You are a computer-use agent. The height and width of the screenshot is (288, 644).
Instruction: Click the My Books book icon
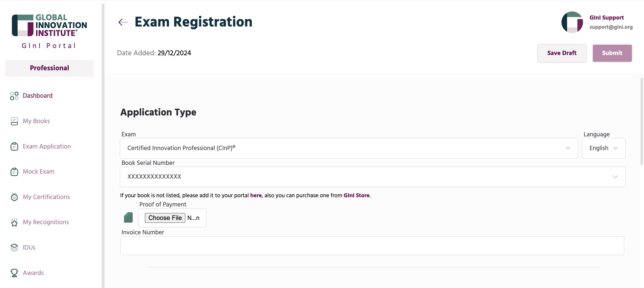coord(14,121)
